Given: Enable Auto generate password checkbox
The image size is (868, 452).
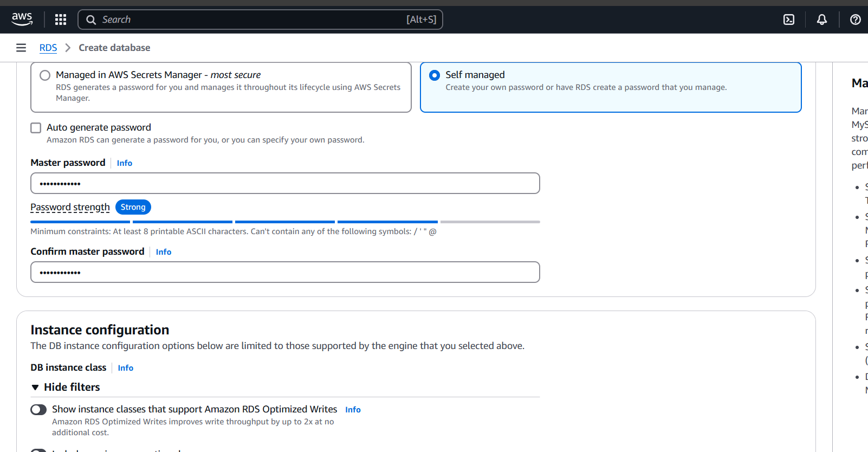Looking at the screenshot, I should [36, 128].
